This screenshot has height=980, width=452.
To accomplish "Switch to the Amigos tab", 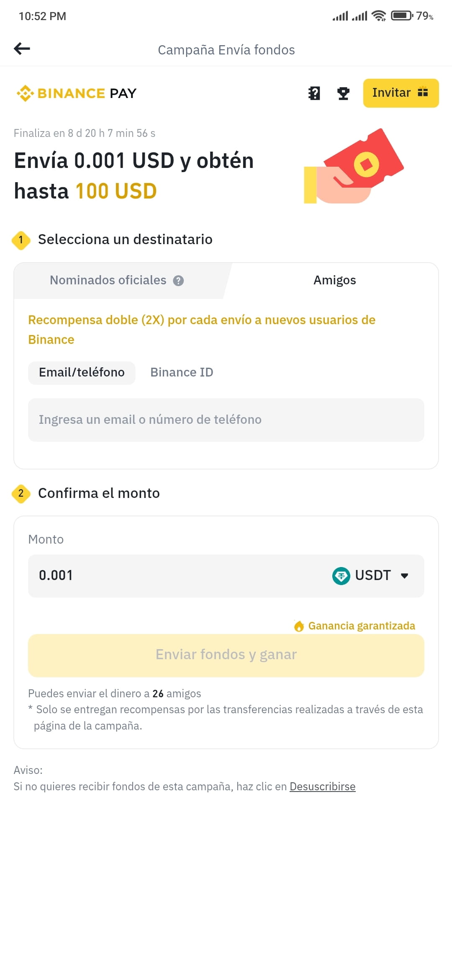I will 334,281.
